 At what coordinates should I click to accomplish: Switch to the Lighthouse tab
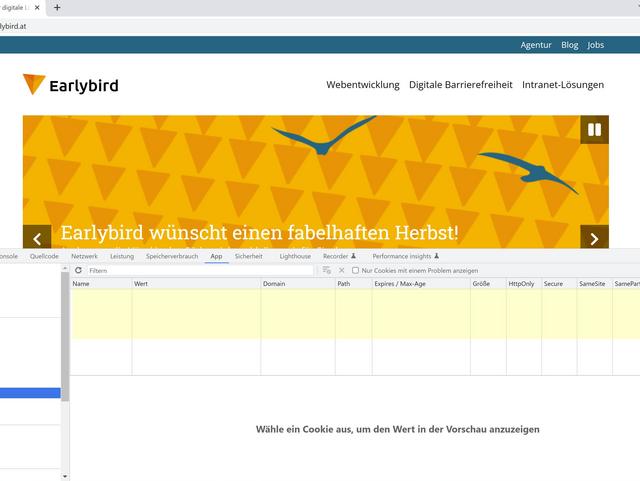[295, 256]
